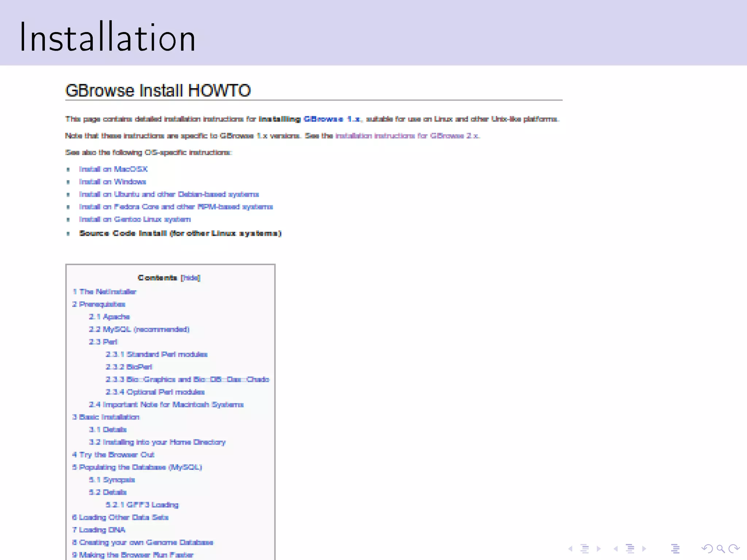Click the Install on Gentoo Linux system link

point(135,219)
